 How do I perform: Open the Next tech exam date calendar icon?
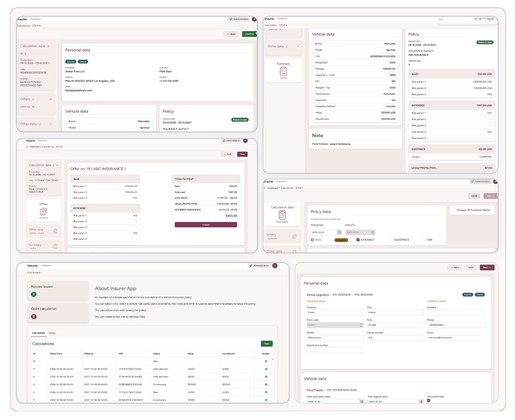click(362, 402)
